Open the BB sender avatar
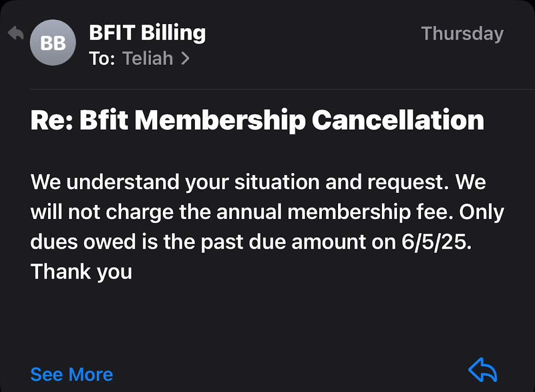 click(x=53, y=43)
